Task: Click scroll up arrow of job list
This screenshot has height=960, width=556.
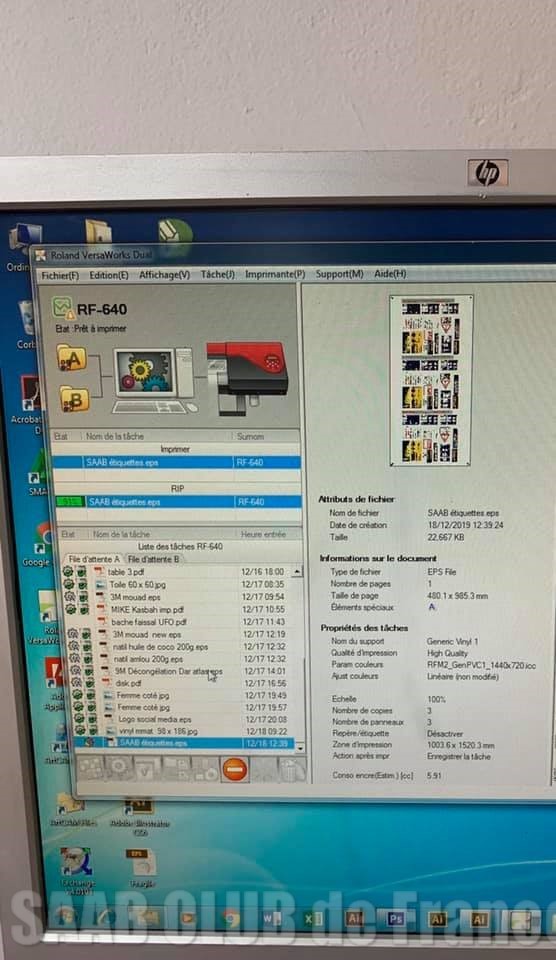Action: coord(297,571)
